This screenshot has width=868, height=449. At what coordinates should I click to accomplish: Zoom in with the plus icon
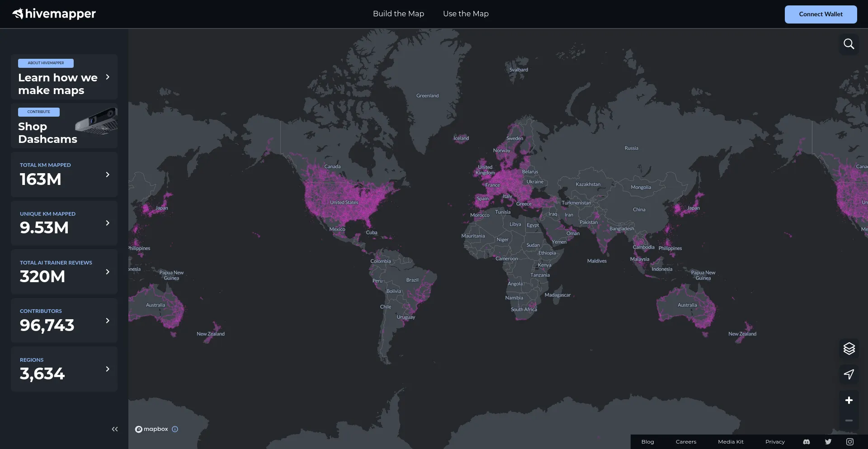tap(849, 400)
